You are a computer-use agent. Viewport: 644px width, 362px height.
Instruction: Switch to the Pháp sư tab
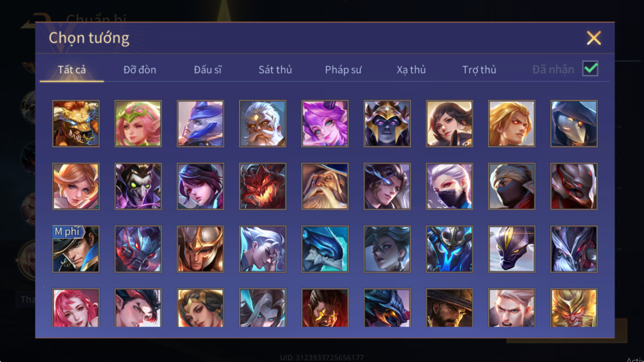coord(343,69)
